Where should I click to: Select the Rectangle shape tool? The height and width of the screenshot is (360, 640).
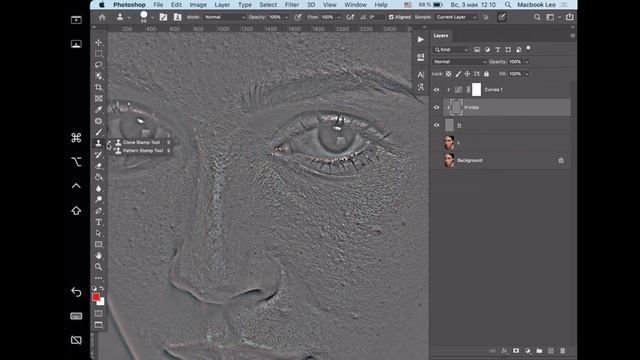(x=98, y=244)
